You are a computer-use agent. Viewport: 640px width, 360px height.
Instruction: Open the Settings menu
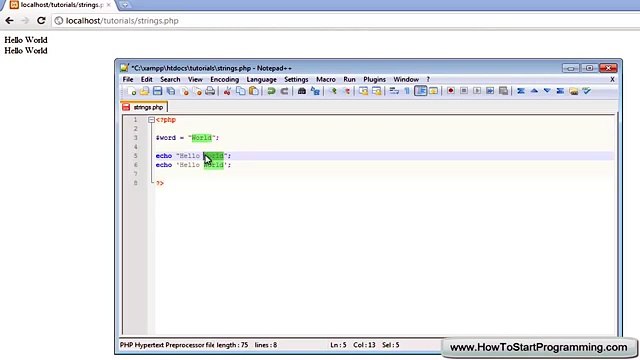click(296, 80)
